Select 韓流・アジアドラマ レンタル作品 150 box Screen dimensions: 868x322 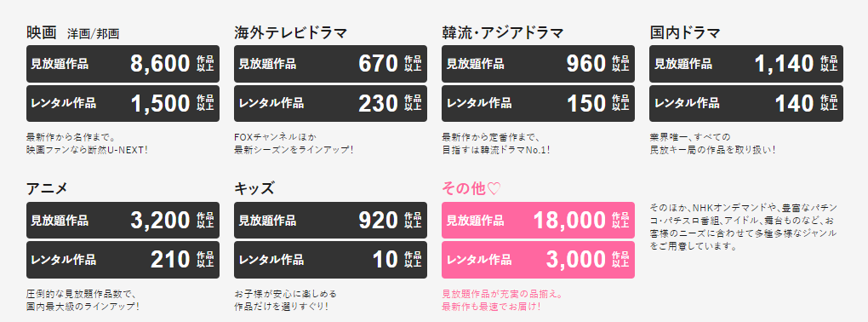(x=538, y=103)
